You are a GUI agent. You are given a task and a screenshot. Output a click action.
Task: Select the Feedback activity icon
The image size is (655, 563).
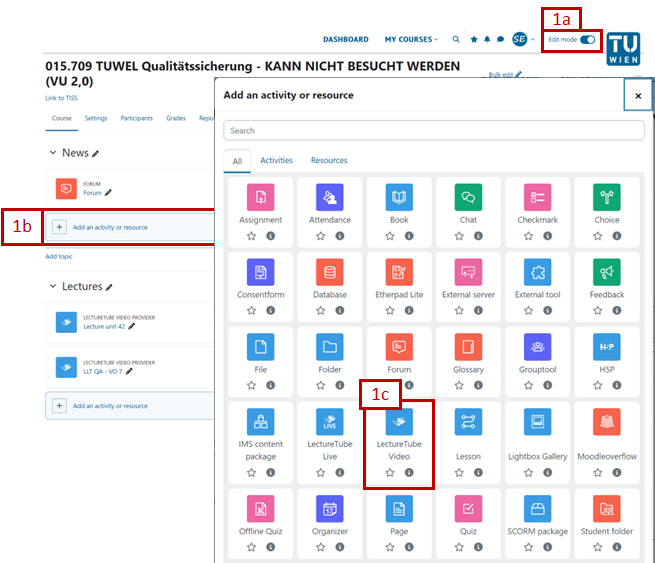(x=607, y=272)
